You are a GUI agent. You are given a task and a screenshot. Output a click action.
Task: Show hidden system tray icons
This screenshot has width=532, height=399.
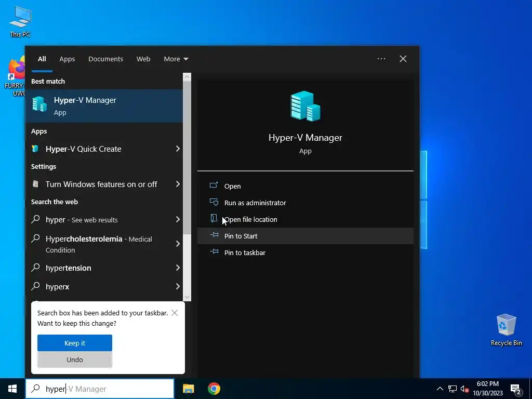click(x=440, y=389)
